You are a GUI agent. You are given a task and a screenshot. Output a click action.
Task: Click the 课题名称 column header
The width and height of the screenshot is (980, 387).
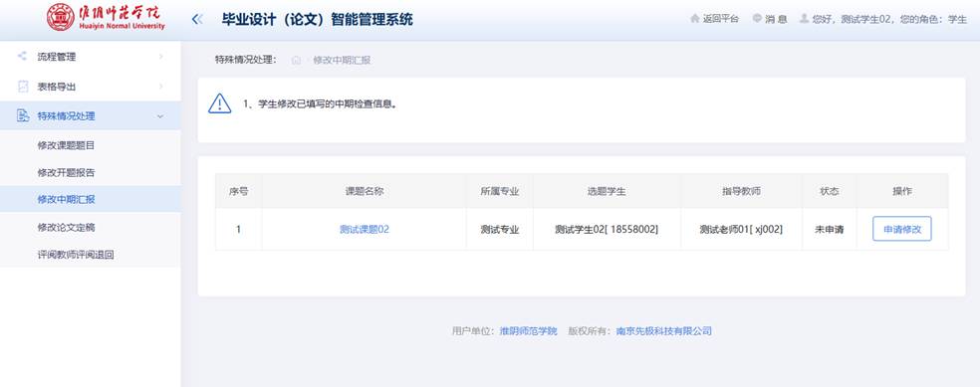click(365, 191)
